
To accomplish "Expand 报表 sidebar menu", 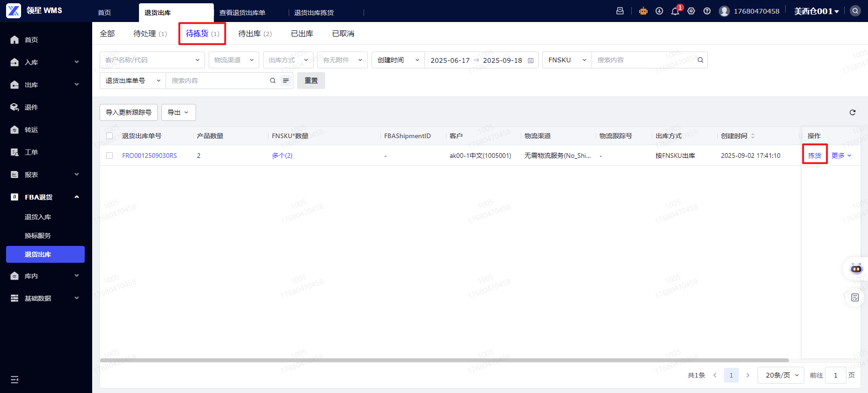I will (46, 175).
